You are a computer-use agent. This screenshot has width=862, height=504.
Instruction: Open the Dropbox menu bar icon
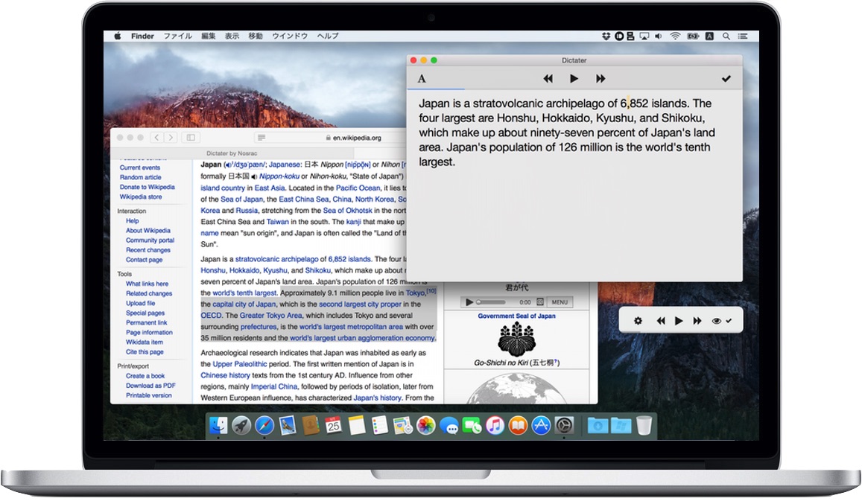tap(606, 36)
